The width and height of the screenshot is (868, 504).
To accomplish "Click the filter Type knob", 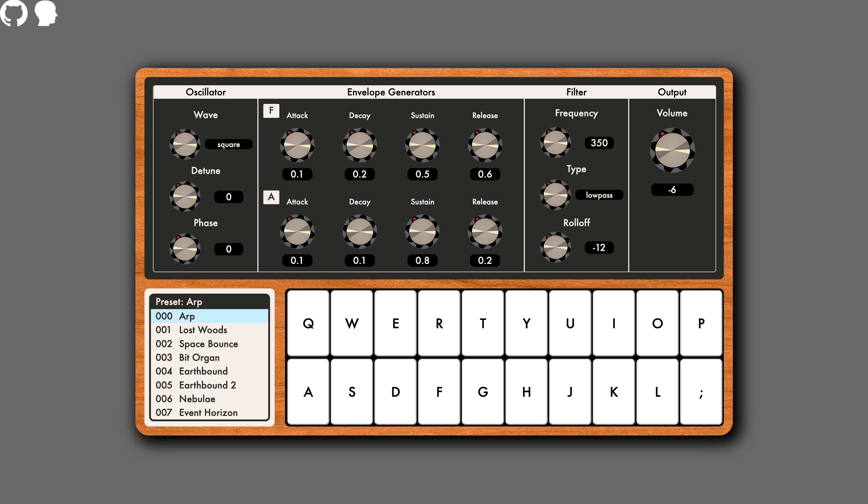I will [x=555, y=195].
